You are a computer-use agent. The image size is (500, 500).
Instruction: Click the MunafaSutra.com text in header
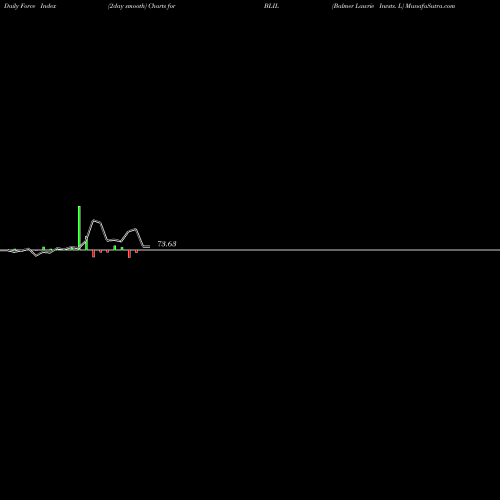430,6
